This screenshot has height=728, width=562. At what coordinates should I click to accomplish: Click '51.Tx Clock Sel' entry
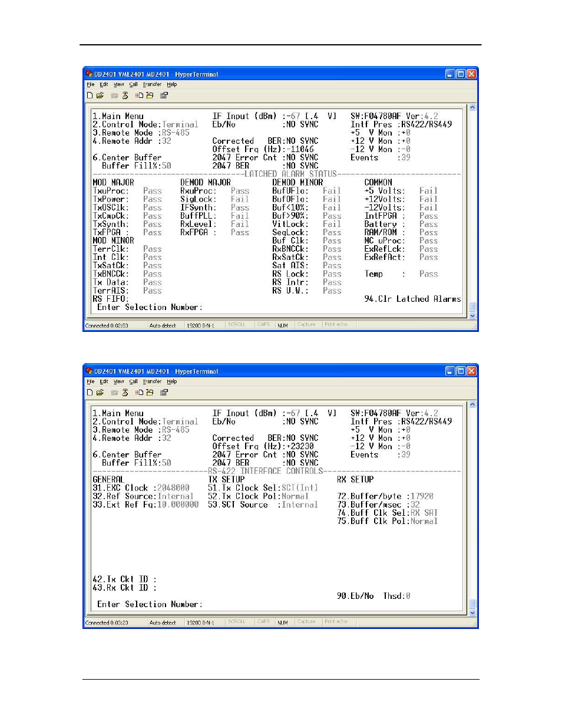click(x=263, y=487)
